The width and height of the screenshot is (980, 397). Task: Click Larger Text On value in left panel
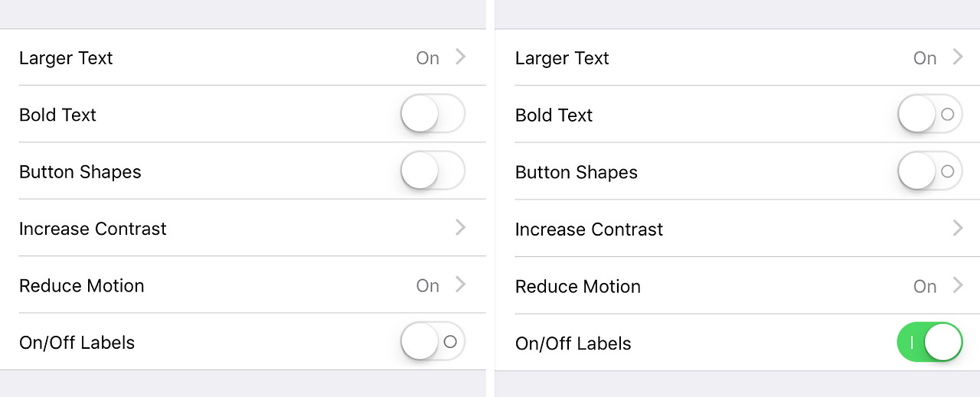click(428, 58)
